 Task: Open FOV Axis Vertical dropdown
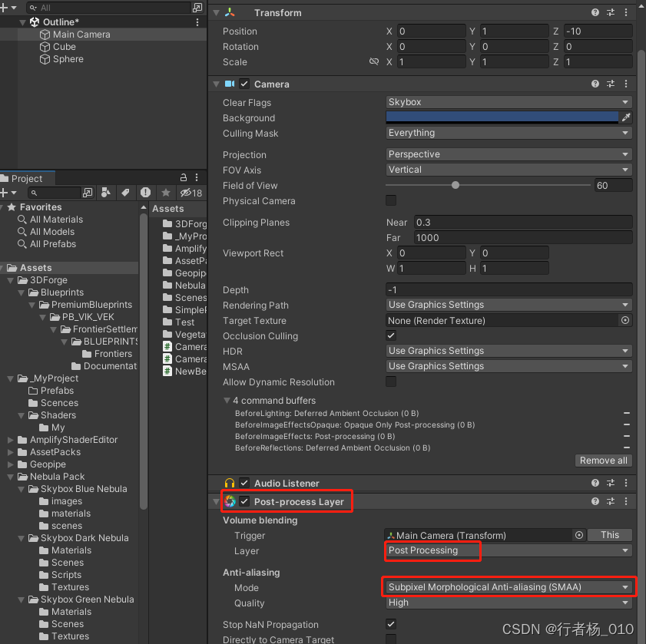(509, 169)
